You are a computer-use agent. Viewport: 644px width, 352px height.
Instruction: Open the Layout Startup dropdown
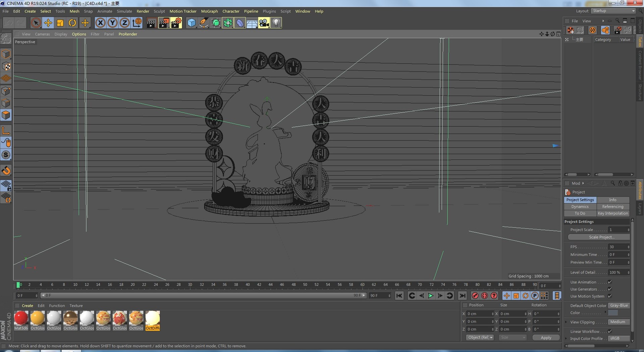pyautogui.click(x=613, y=11)
